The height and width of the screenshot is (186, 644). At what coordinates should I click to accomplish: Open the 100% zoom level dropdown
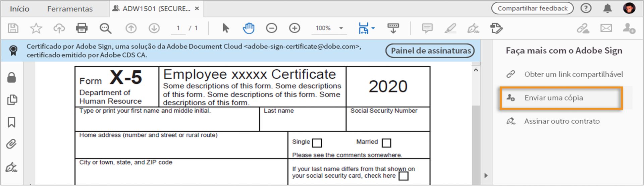pos(341,28)
